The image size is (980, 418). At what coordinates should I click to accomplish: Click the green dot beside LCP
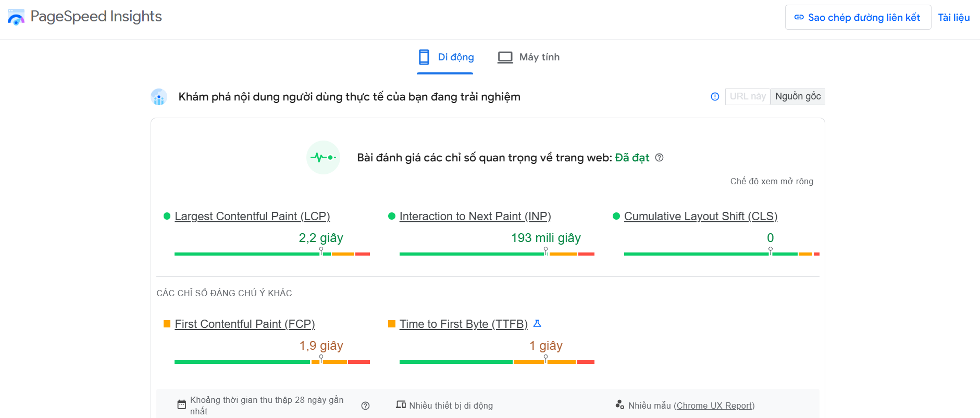click(x=167, y=216)
